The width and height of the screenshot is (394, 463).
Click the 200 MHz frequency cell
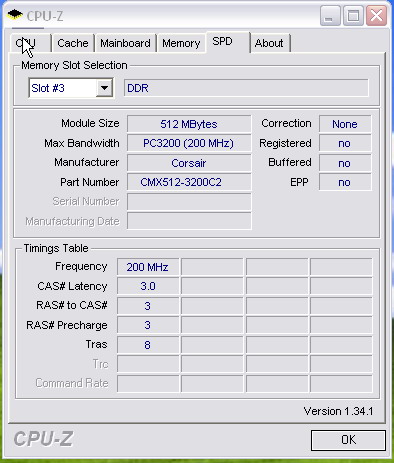148,267
